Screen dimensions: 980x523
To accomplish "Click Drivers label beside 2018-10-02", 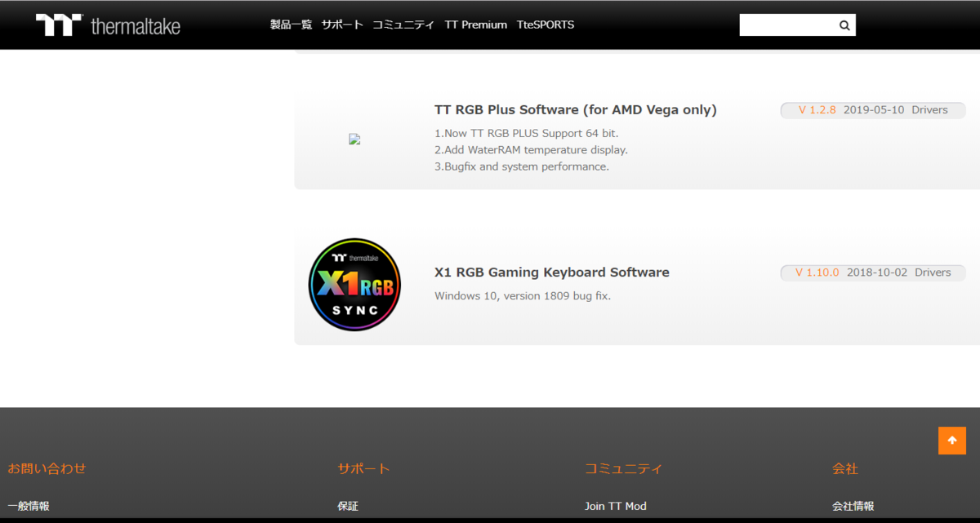I will 933,273.
